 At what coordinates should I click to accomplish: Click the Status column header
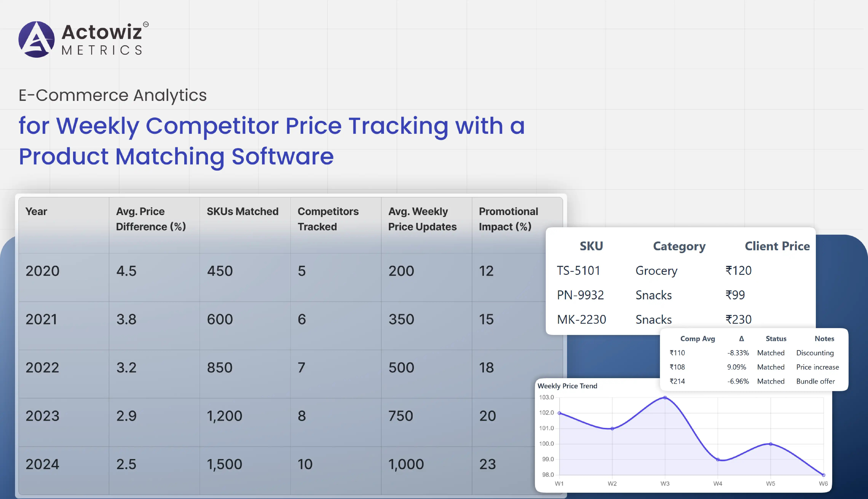coord(776,339)
